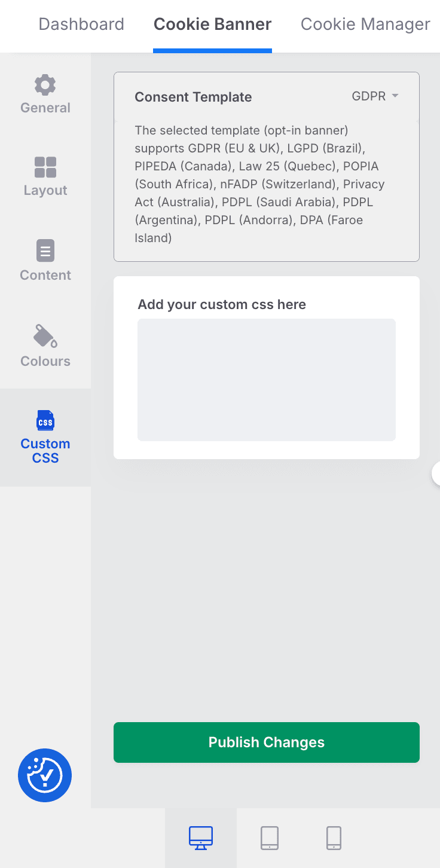Open the Cookie Manager tab

point(365,24)
